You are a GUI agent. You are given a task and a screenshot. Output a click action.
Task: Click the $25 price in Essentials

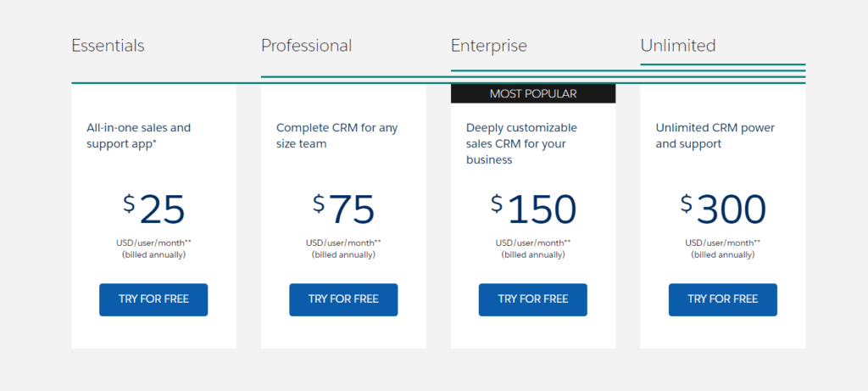click(154, 209)
